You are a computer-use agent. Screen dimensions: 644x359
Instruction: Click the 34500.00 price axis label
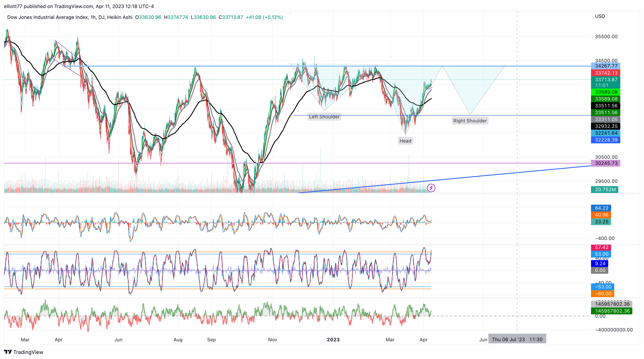(606, 60)
